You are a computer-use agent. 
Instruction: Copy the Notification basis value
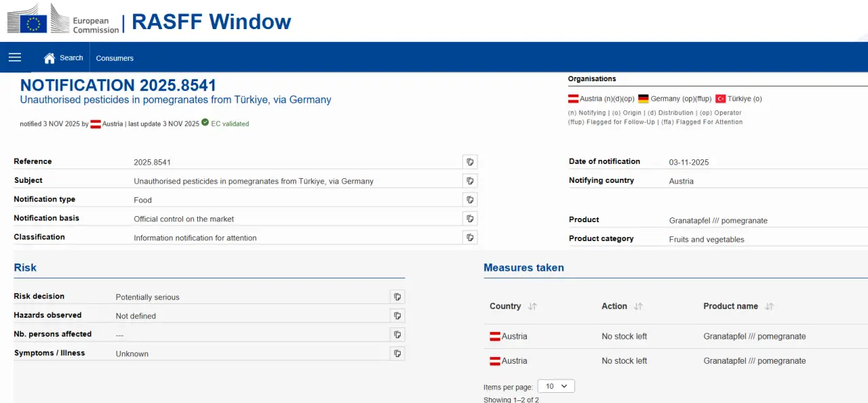470,219
